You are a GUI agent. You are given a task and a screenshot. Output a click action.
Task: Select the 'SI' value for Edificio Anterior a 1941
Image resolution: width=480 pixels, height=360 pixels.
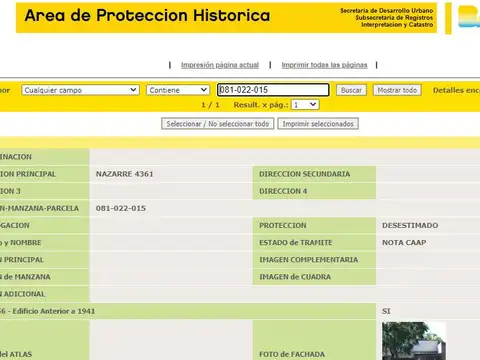[386, 311]
